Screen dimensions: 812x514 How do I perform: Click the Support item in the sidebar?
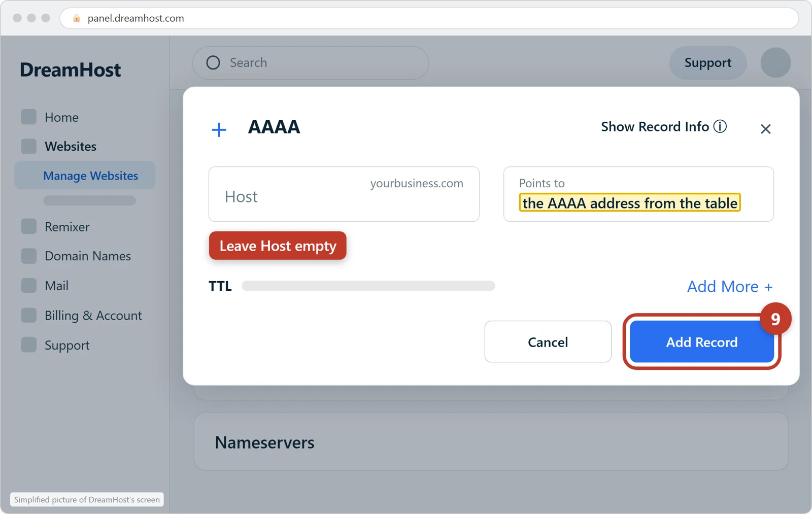pyautogui.click(x=67, y=346)
